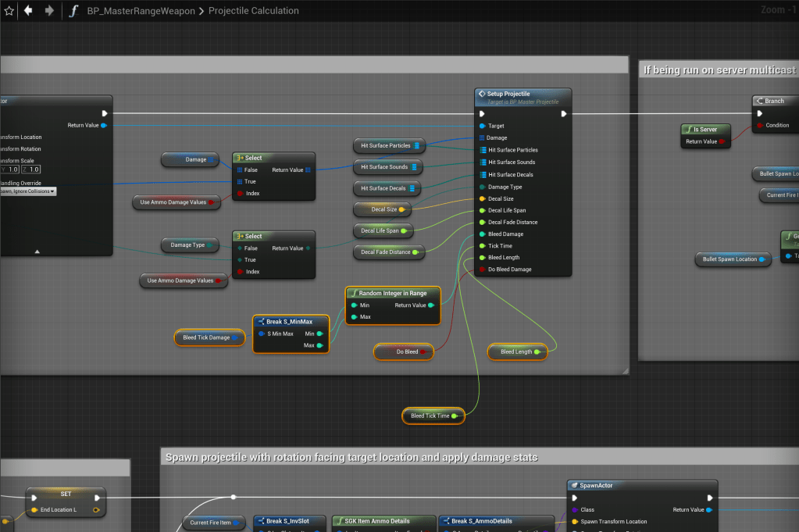799x532 pixels.
Task: Click the SpawnActor node header icon
Action: (574, 485)
